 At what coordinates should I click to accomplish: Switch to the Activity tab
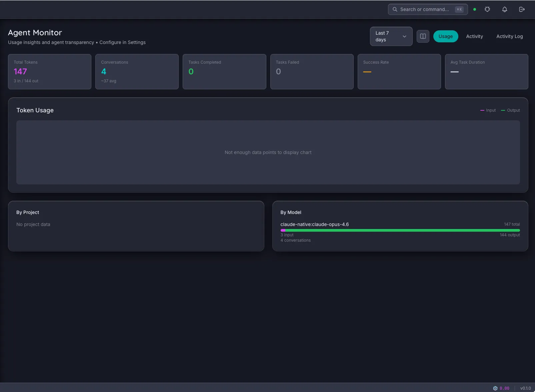[x=474, y=36]
